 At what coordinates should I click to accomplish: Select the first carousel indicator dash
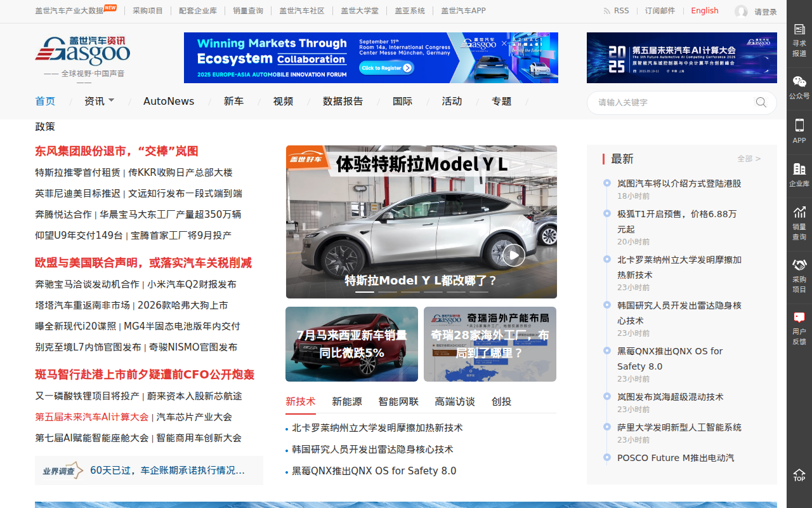(365, 292)
